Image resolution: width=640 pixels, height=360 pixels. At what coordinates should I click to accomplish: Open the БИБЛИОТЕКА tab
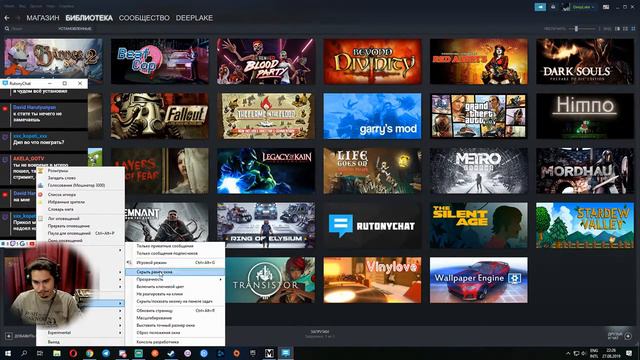(89, 18)
